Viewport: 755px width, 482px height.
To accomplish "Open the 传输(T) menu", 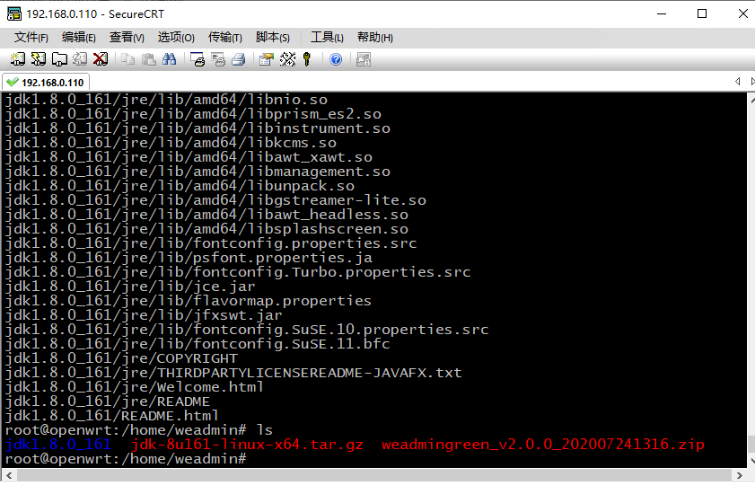I will [x=225, y=37].
